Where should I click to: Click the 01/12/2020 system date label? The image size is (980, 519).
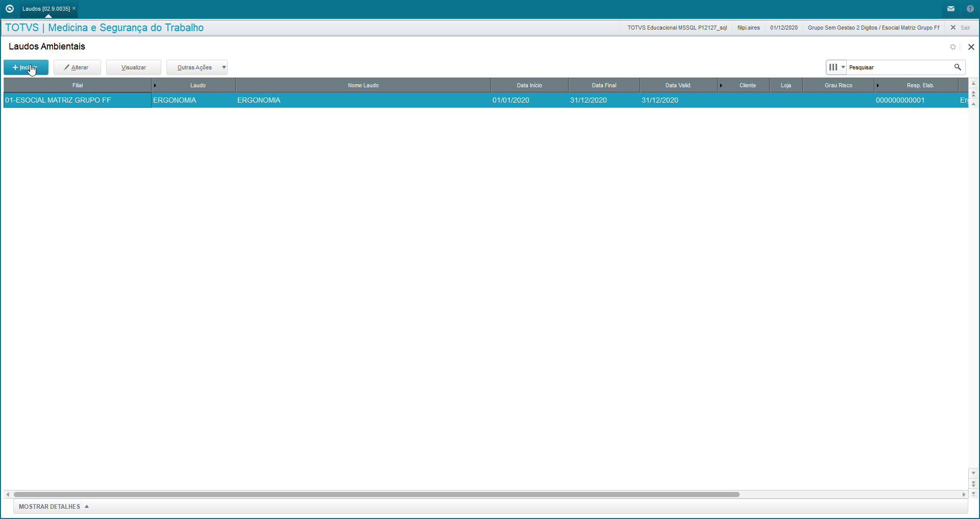[784, 28]
